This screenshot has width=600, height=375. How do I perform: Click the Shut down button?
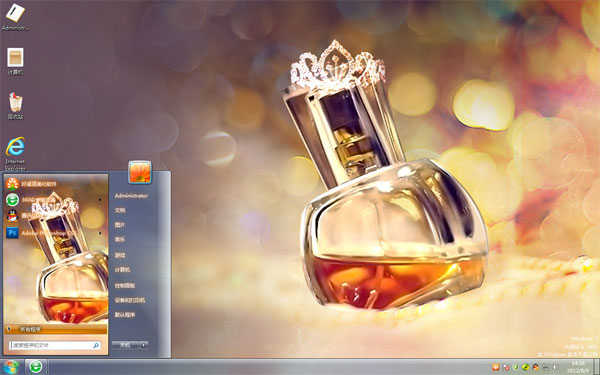(x=126, y=345)
